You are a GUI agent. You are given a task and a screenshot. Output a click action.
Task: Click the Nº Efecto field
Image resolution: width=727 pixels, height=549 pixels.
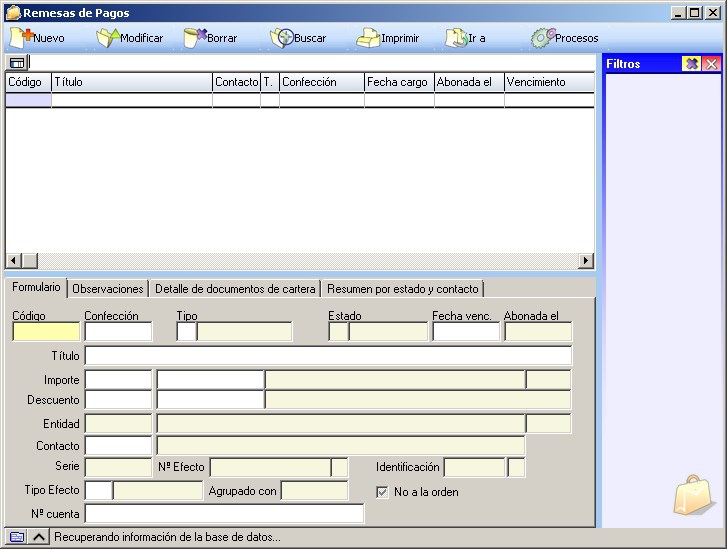point(270,467)
